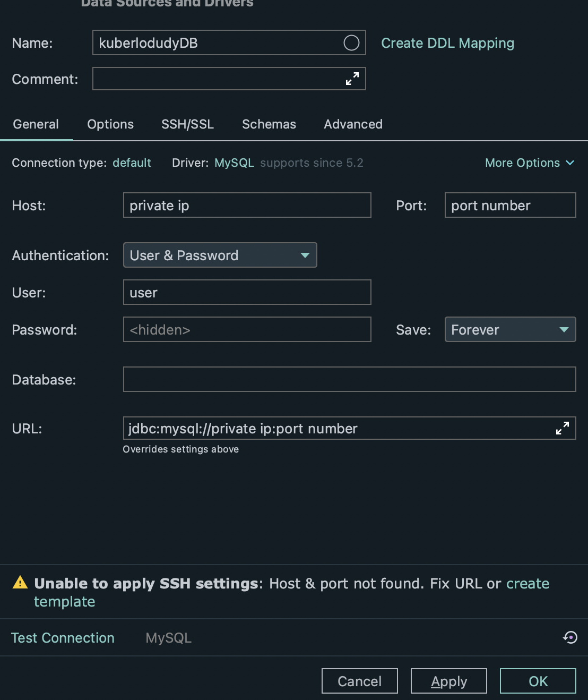The width and height of the screenshot is (588, 700).
Task: Click the MySQL driver link
Action: 234,163
